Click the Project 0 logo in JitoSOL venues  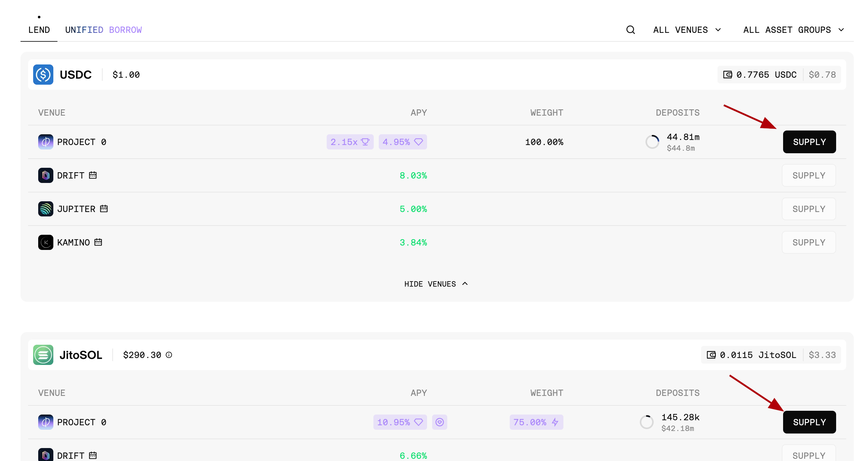(45, 422)
